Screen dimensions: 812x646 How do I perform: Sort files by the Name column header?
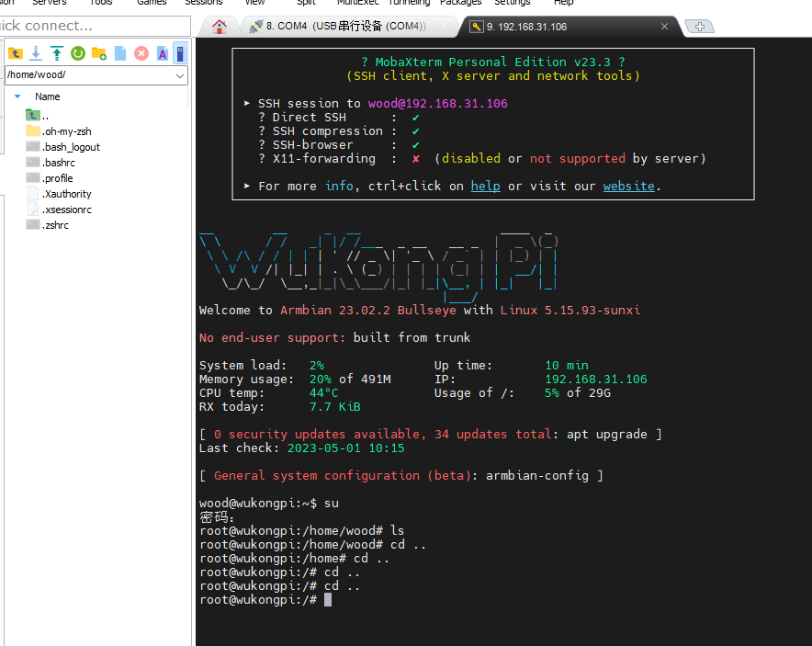pyautogui.click(x=47, y=96)
